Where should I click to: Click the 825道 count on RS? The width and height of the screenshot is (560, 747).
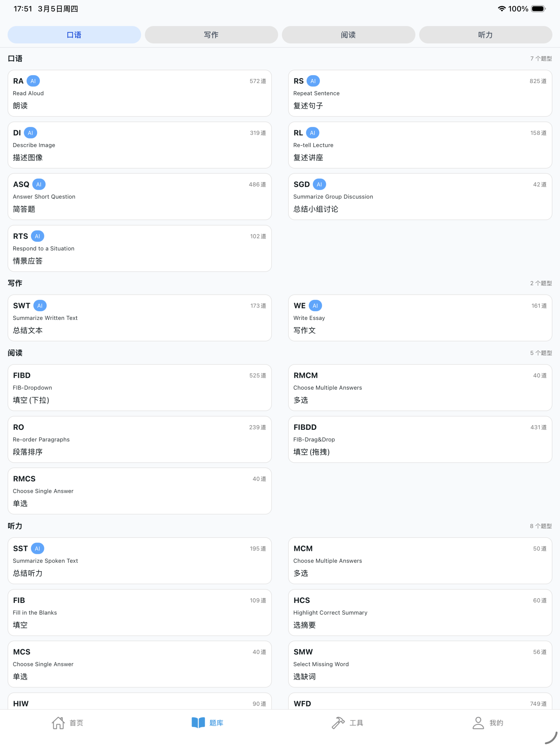pos(538,81)
